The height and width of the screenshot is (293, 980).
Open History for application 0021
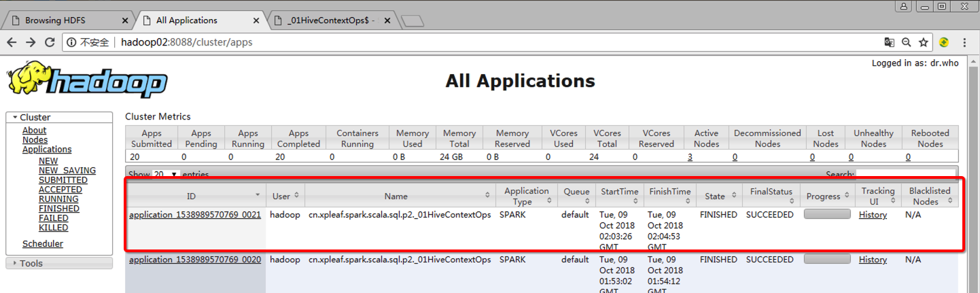click(873, 215)
